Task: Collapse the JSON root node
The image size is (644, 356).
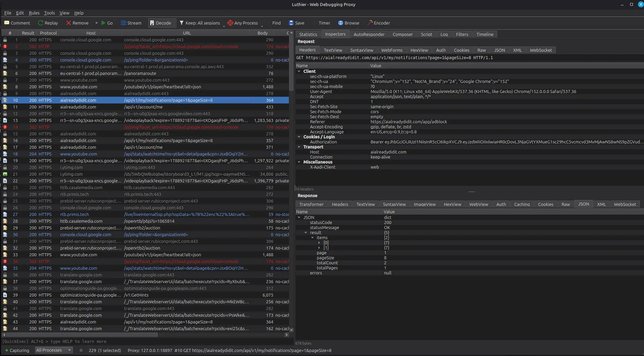Action: click(x=299, y=217)
